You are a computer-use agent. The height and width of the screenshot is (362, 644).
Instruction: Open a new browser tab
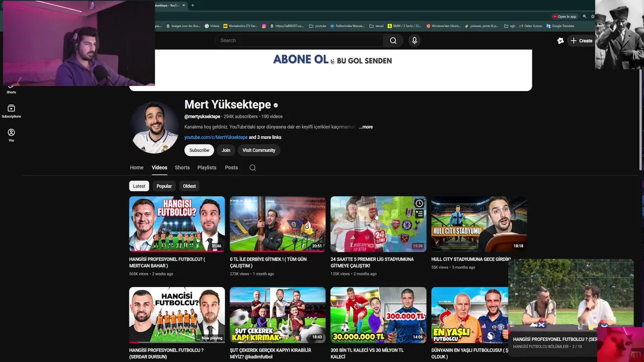point(193,6)
